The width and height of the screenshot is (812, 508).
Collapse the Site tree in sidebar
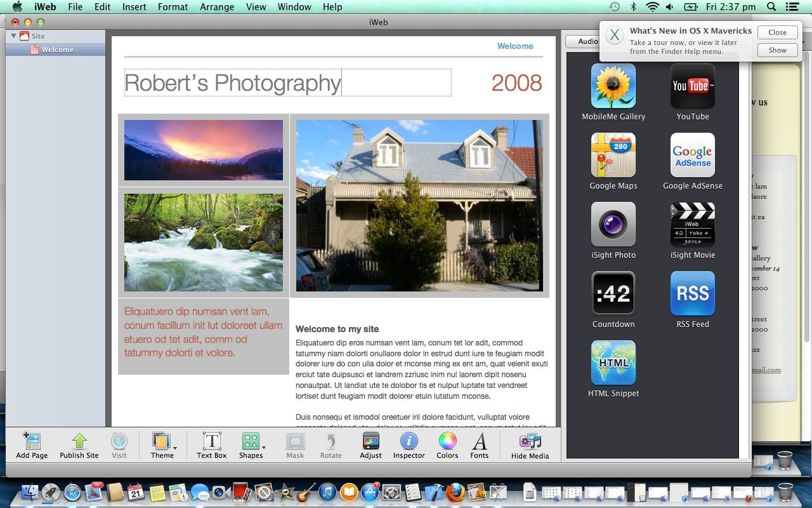click(14, 36)
